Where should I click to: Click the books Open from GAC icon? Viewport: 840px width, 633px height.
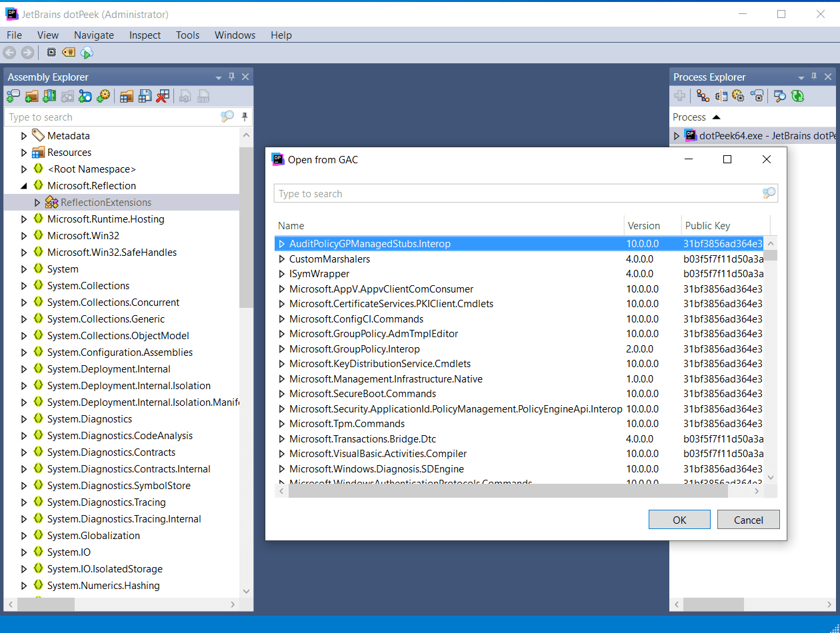pyautogui.click(x=49, y=97)
